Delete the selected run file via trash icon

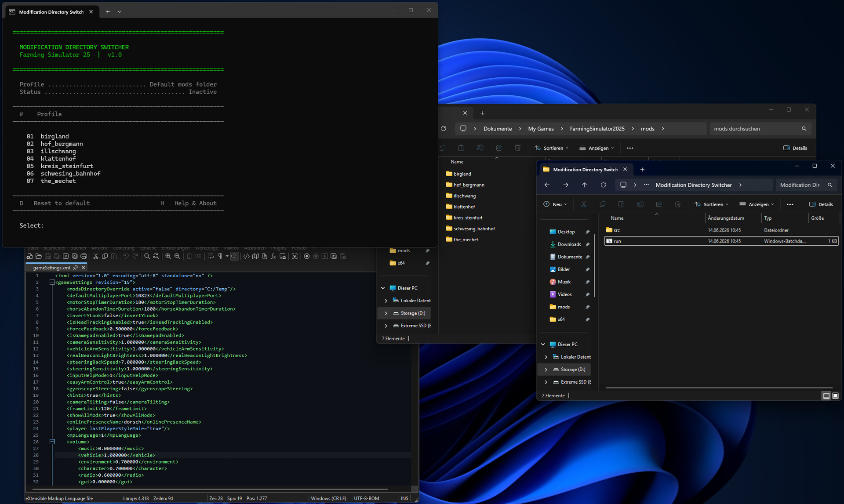tap(678, 204)
